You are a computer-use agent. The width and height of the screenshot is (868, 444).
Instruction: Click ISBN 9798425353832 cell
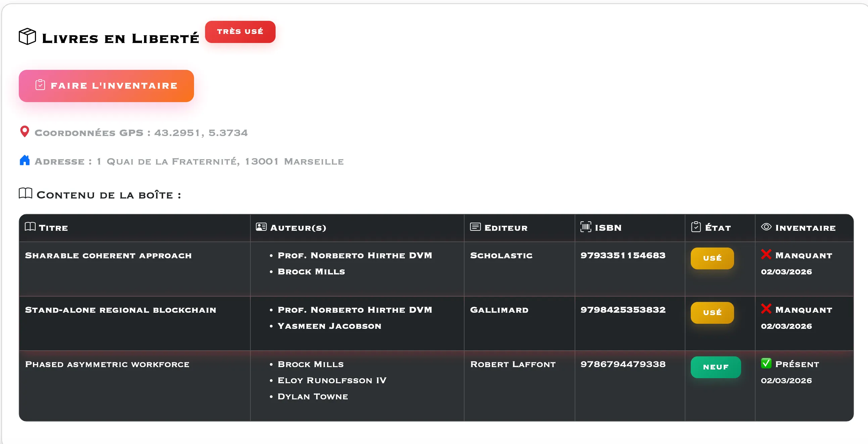[623, 310]
